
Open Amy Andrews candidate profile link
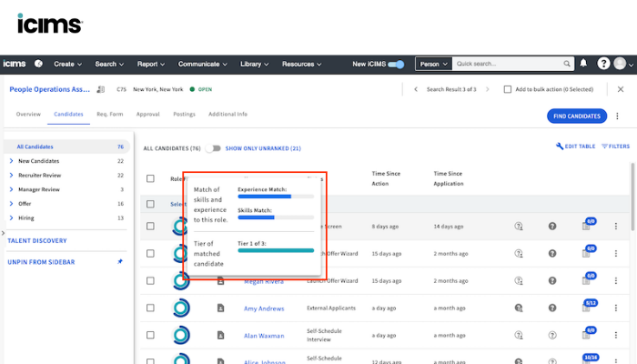(264, 308)
